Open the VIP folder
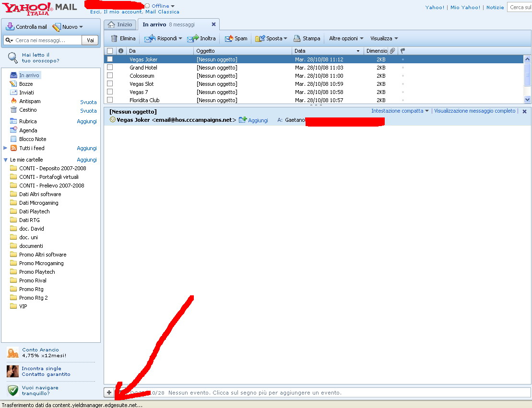 click(23, 306)
